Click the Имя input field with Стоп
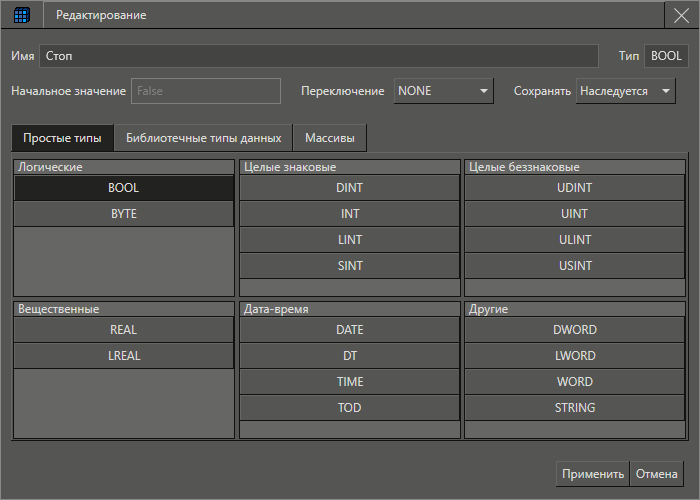 pyautogui.click(x=318, y=57)
